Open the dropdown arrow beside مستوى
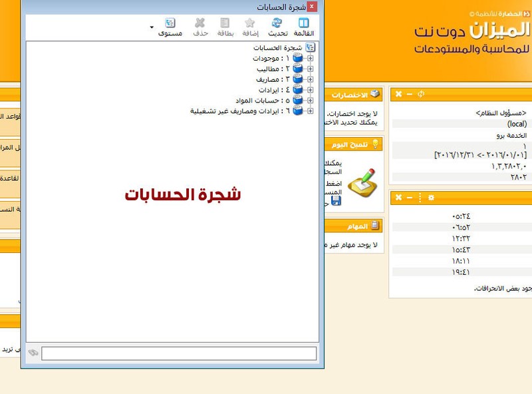Viewport: 532px width, 394px height. click(152, 27)
